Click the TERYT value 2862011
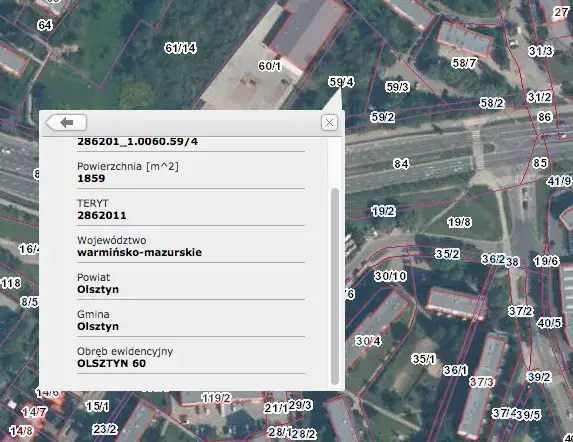Image resolution: width=573 pixels, height=442 pixels. click(102, 215)
